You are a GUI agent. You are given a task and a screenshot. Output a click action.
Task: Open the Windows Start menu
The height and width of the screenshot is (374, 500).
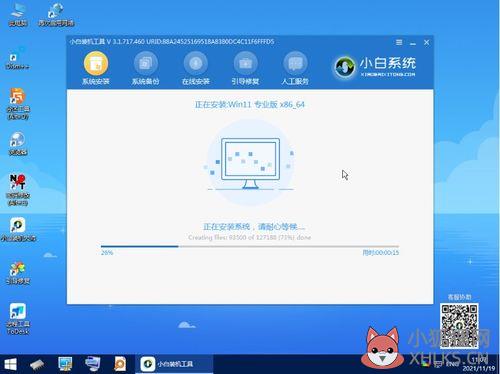(x=10, y=364)
